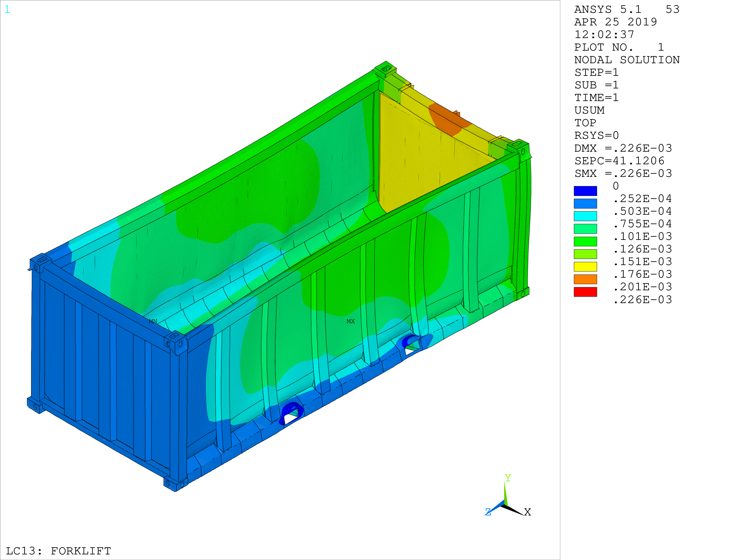Image resolution: width=747 pixels, height=560 pixels.
Task: Click the medium blue legend swatch
Action: pyautogui.click(x=585, y=203)
